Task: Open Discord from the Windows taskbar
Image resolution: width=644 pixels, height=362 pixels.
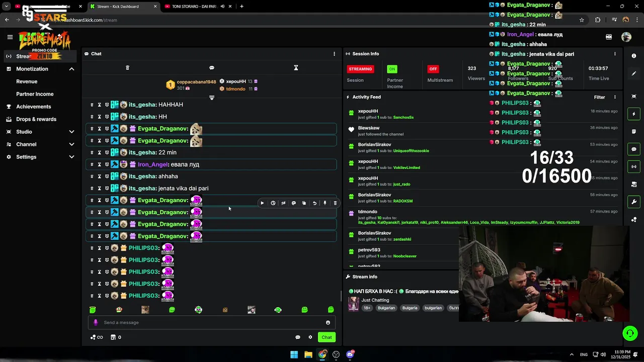Action: pos(350,354)
